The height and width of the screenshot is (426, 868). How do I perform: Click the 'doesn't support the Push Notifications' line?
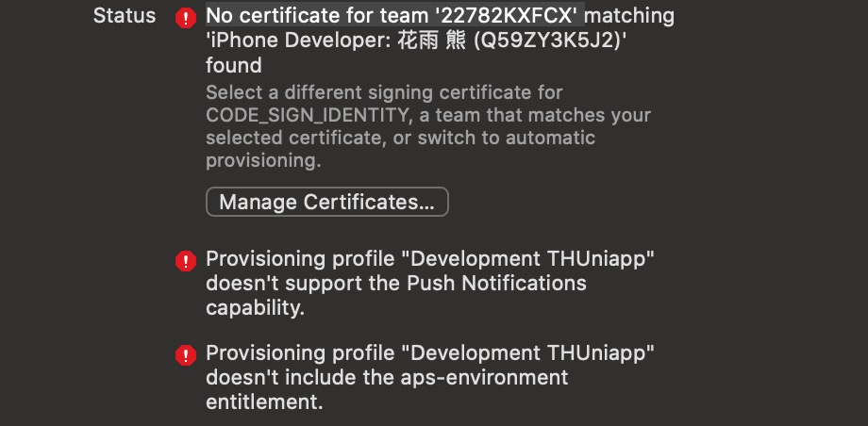click(x=396, y=284)
